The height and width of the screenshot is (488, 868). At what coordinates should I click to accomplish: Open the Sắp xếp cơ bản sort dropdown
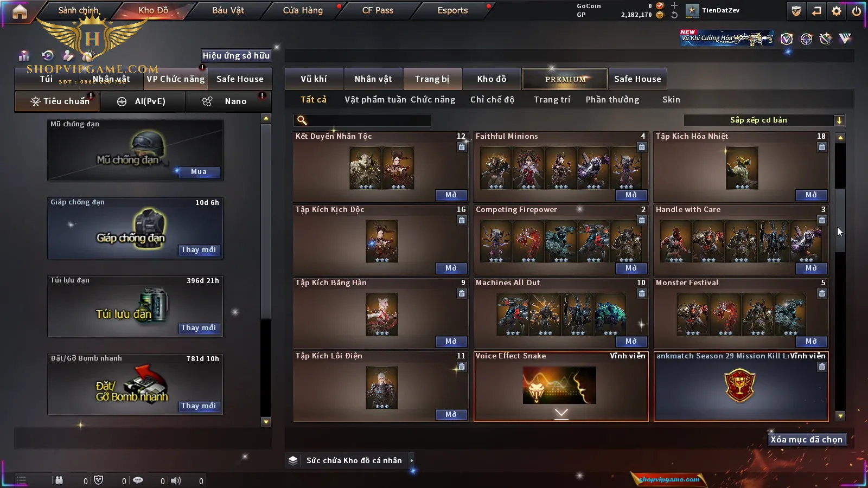tap(764, 120)
